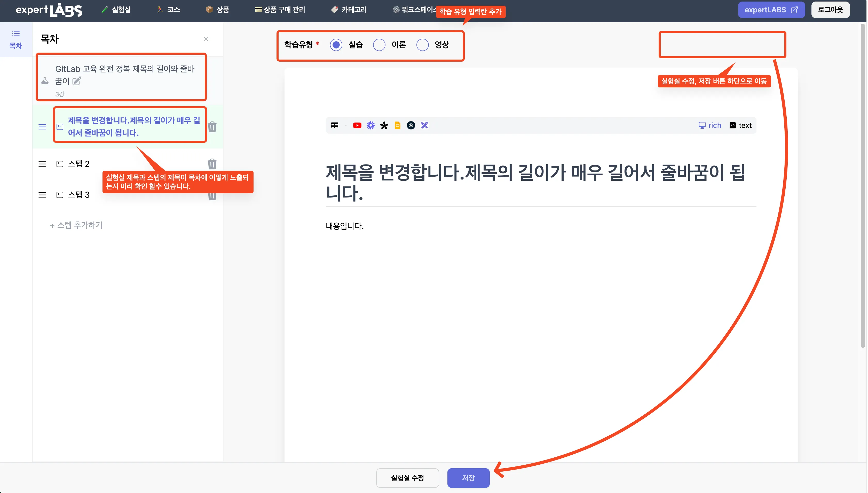The width and height of the screenshot is (868, 493).
Task: Select the 이론 learning type radio
Action: [x=379, y=45]
